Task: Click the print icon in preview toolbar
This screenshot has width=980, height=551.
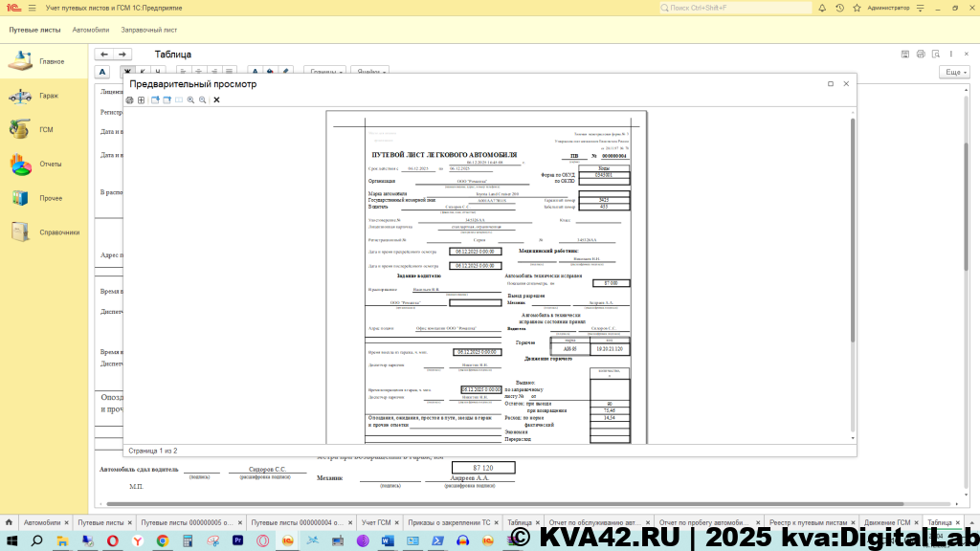Action: click(130, 99)
